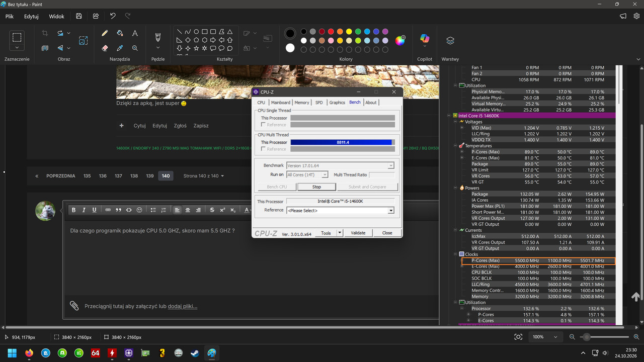The height and width of the screenshot is (362, 644).
Task: Open Steam from the taskbar
Action: (x=194, y=353)
